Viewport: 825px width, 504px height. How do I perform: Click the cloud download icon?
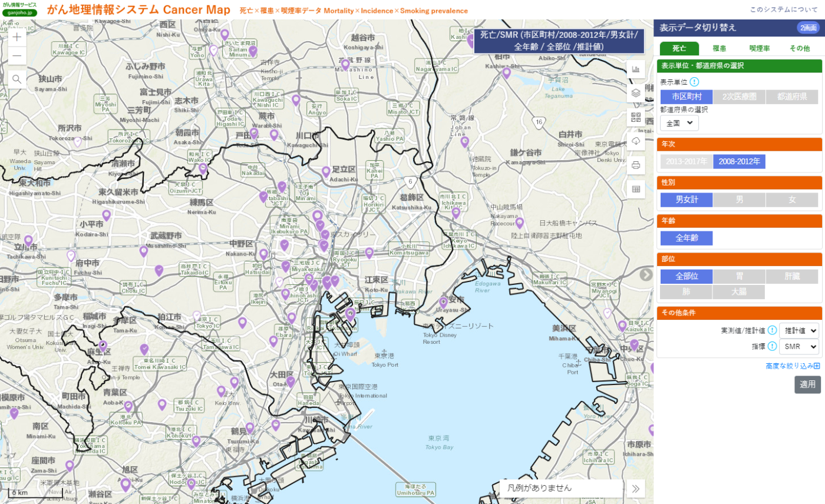pyautogui.click(x=636, y=141)
